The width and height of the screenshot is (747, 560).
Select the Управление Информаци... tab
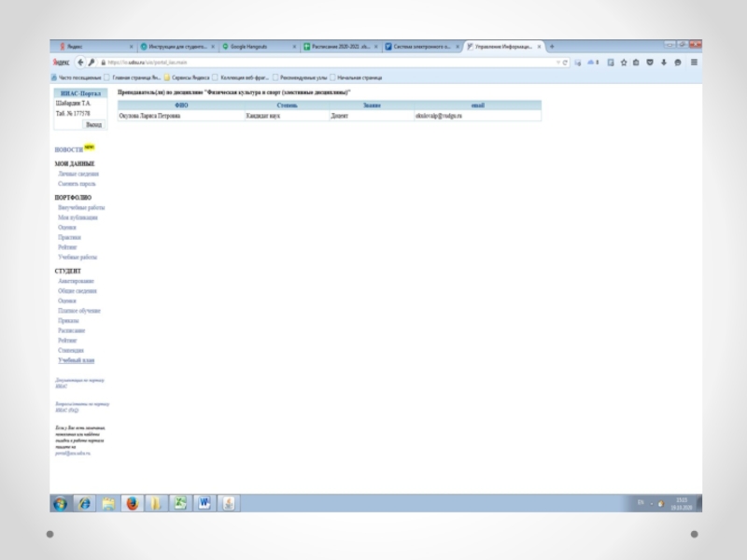pos(503,47)
